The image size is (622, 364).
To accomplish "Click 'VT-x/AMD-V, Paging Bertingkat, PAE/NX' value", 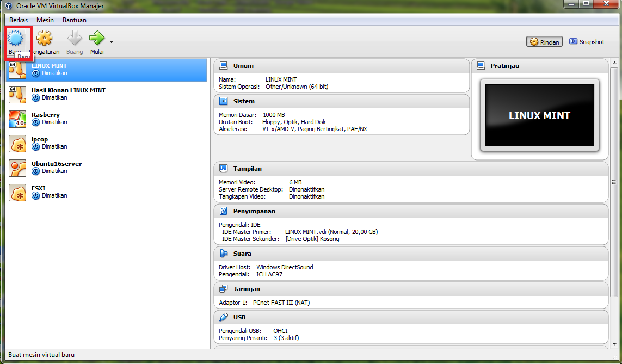I will tap(315, 129).
